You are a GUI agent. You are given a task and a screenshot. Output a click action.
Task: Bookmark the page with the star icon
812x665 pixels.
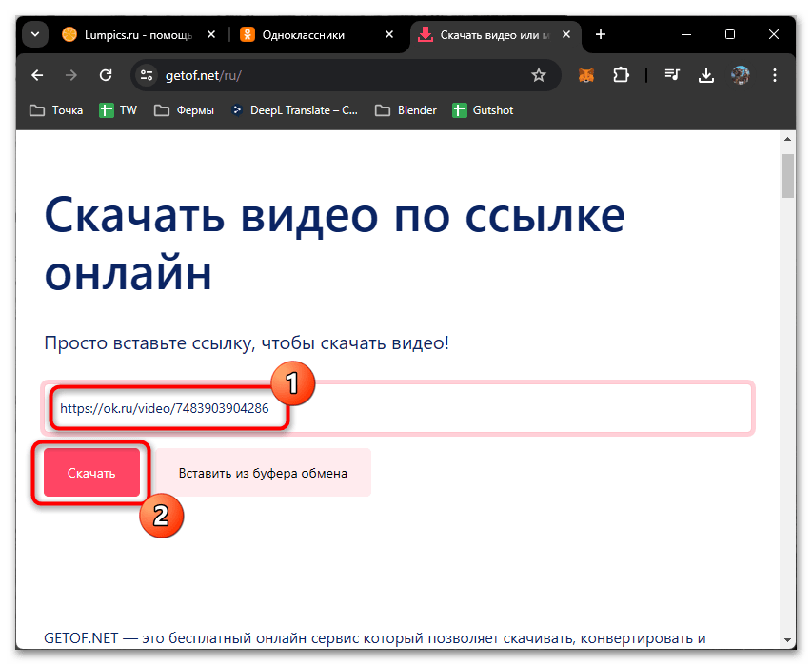pyautogui.click(x=539, y=74)
